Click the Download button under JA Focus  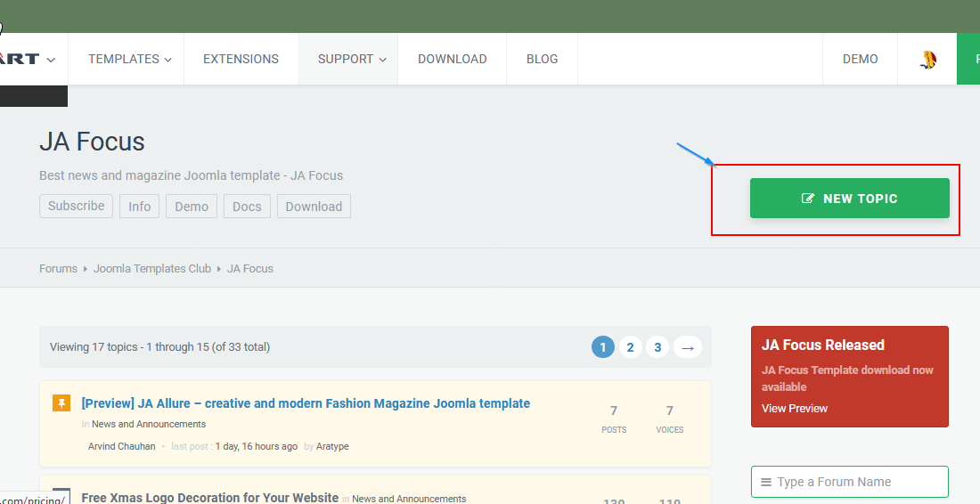pos(314,206)
